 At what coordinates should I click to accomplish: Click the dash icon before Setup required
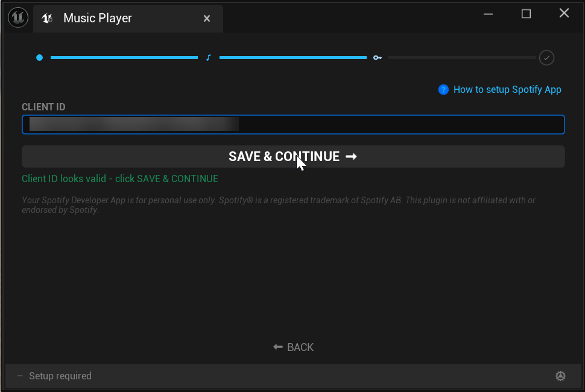[20, 376]
